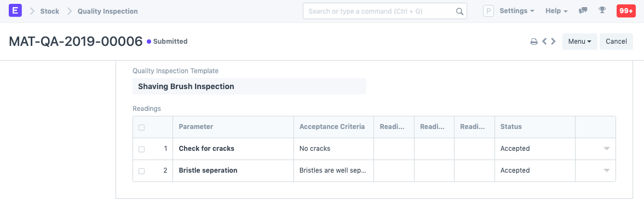The width and height of the screenshot is (644, 206).
Task: Open the Help menu
Action: coord(556,11)
